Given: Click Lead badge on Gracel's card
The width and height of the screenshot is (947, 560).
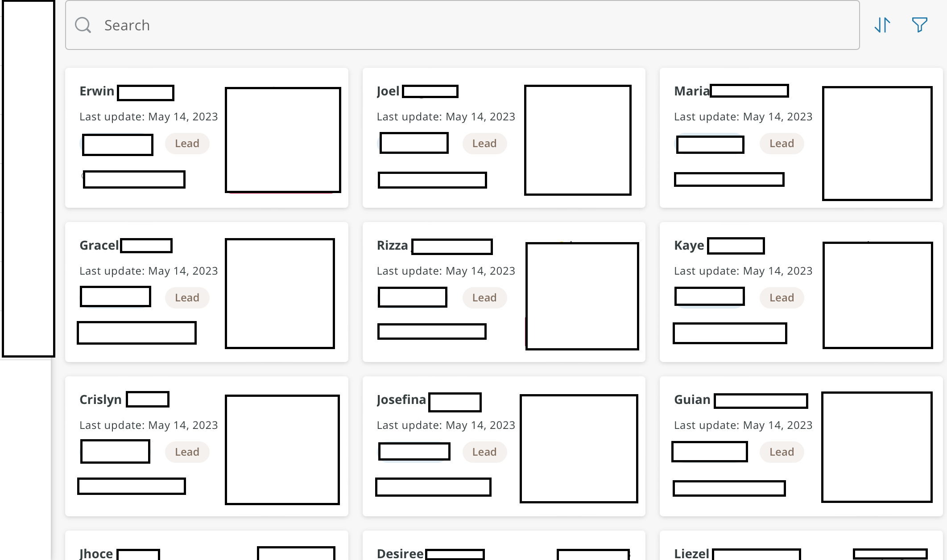Looking at the screenshot, I should pyautogui.click(x=187, y=298).
